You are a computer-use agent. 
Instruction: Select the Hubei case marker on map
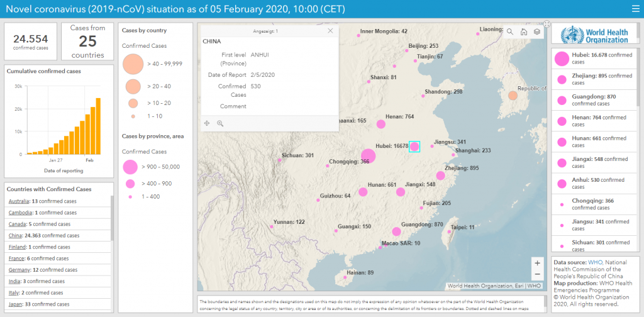click(369, 156)
